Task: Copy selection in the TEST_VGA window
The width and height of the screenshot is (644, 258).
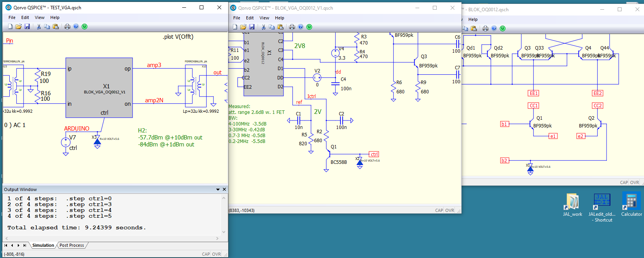Action: 47,27
